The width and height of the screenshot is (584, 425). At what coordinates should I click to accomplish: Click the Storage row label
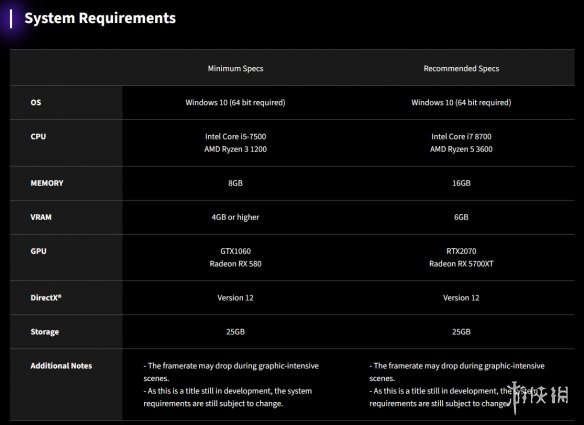(45, 332)
